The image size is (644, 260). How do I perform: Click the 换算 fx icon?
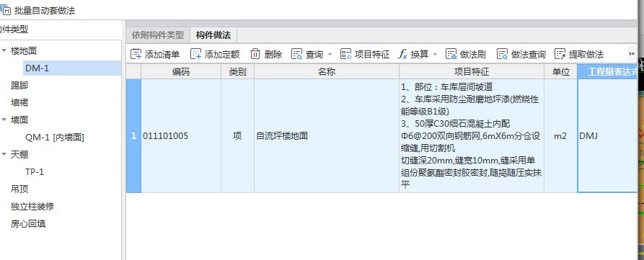pos(402,54)
